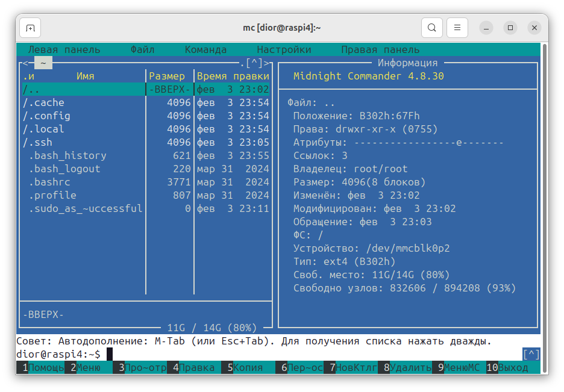Image resolution: width=564 pixels, height=392 pixels.
Task: Click the Midnight Commander 4.8.30 version text
Action: pos(368,76)
